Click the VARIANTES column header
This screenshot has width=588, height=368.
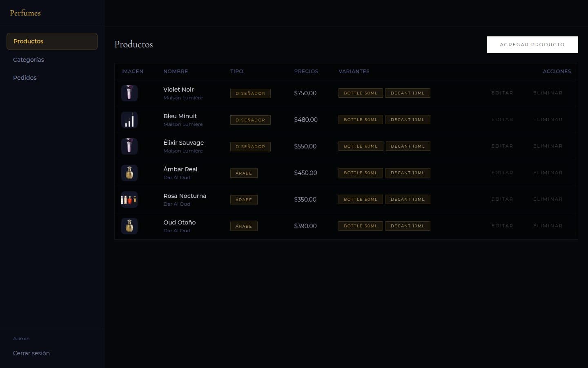(x=354, y=71)
